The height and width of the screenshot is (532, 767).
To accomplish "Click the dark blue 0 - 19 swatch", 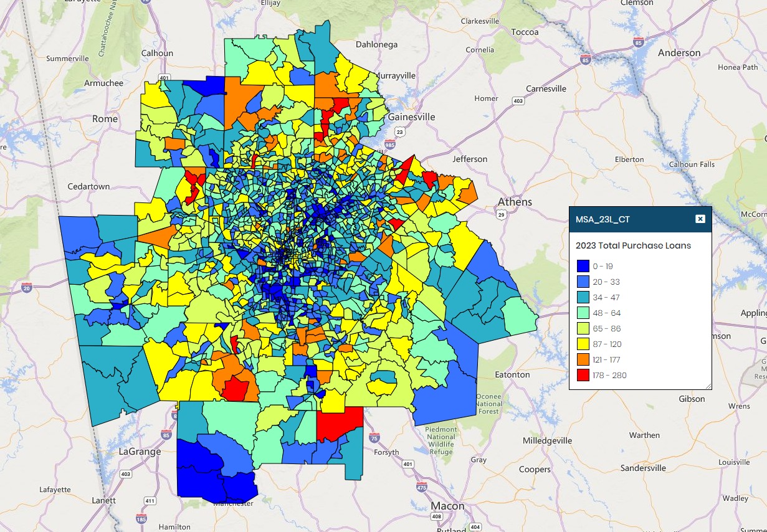I will 583,266.
